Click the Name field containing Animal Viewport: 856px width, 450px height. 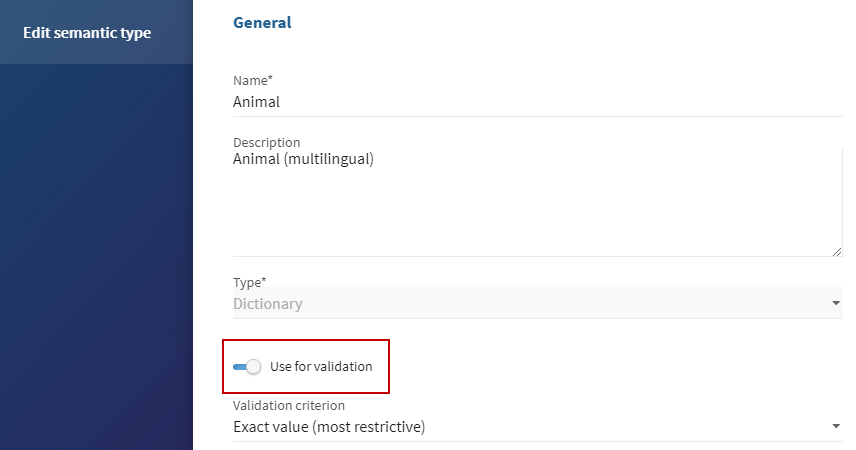(x=536, y=102)
